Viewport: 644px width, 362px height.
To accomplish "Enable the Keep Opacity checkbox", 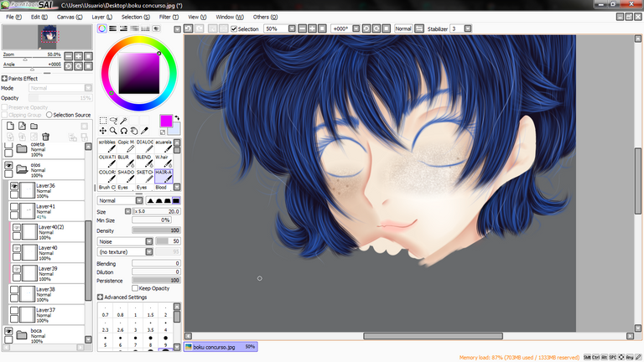I will click(136, 288).
